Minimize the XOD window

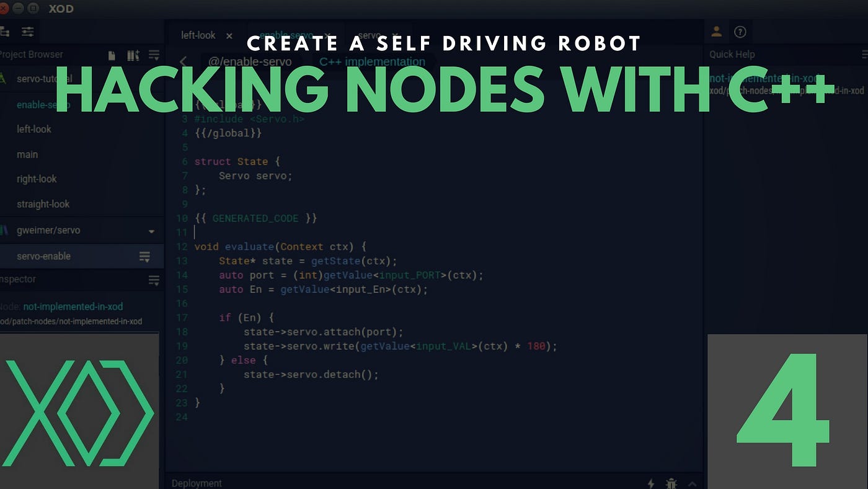[19, 9]
